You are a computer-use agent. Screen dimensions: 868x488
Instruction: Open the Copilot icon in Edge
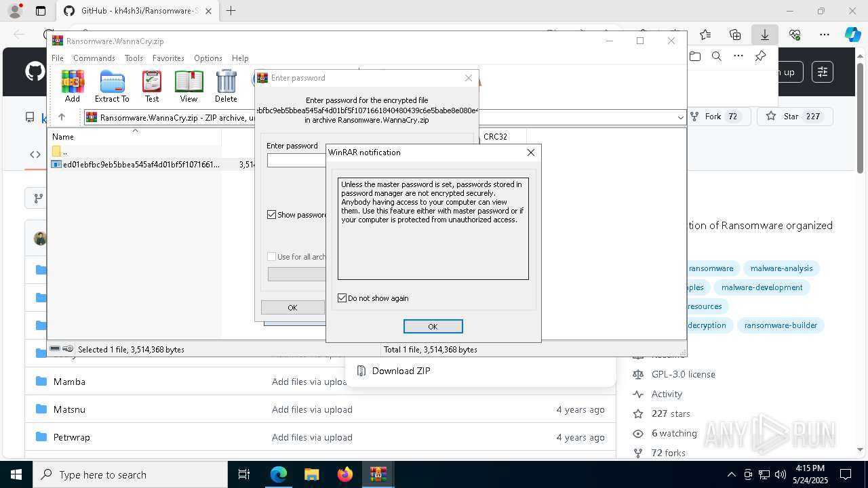tap(852, 35)
